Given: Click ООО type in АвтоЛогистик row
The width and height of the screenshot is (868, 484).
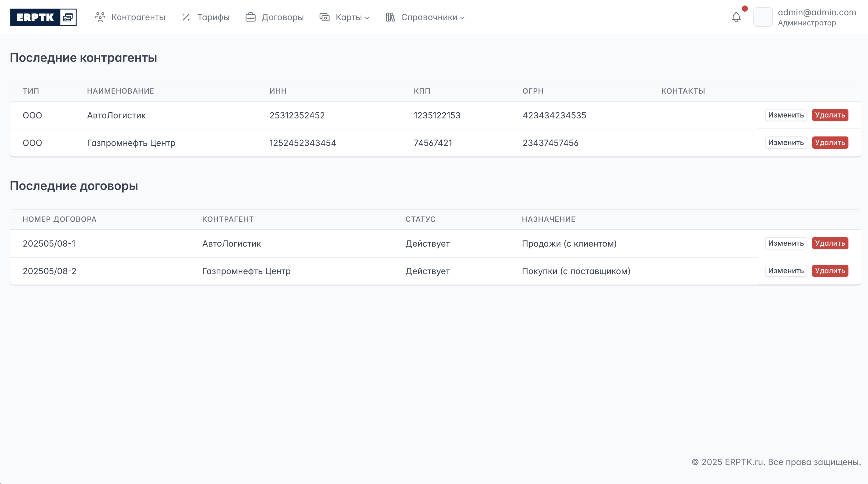Looking at the screenshot, I should click(x=32, y=115).
